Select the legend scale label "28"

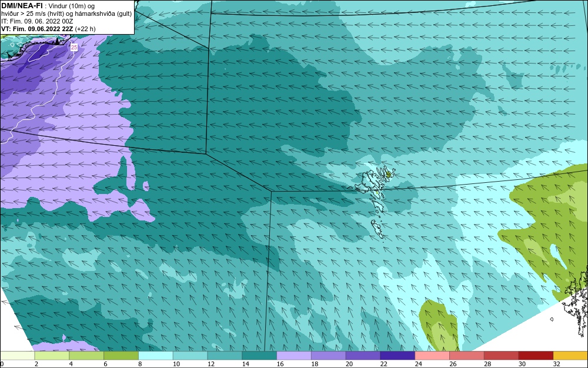[487, 364]
